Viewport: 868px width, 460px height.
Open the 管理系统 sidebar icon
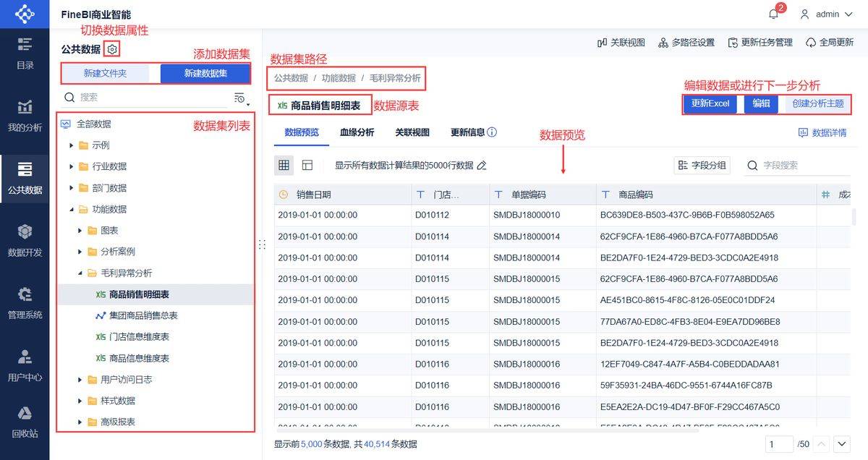(24, 302)
